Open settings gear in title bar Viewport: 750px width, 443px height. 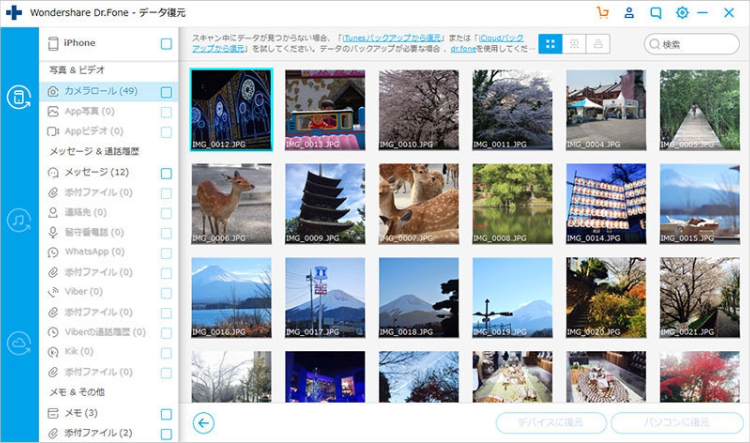[682, 13]
